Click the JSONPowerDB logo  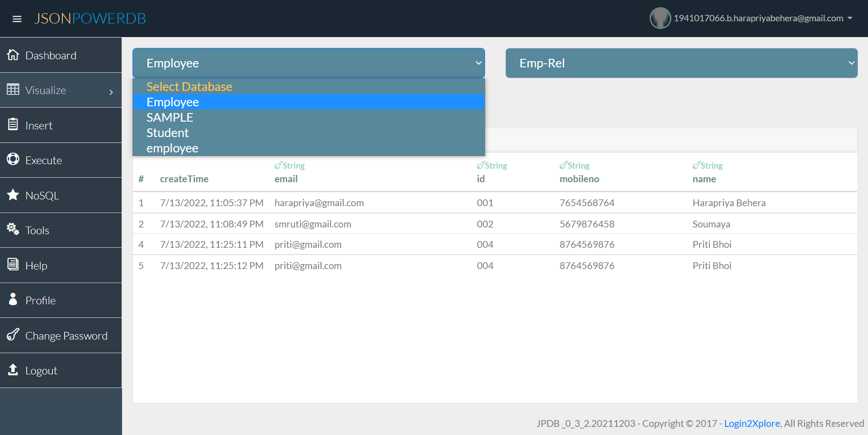click(x=90, y=18)
